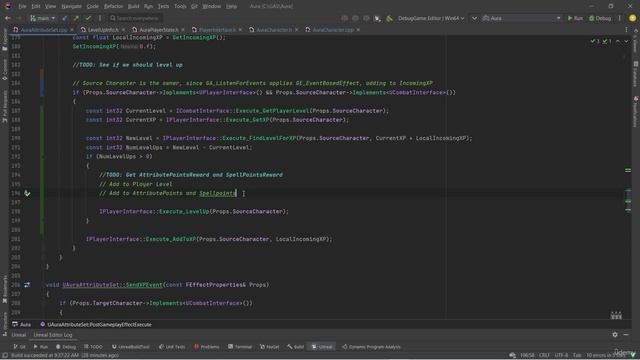This screenshot has height=360, width=640.
Task: Click the Aura breadcrumb at the editor bottom
Action: tap(22, 324)
